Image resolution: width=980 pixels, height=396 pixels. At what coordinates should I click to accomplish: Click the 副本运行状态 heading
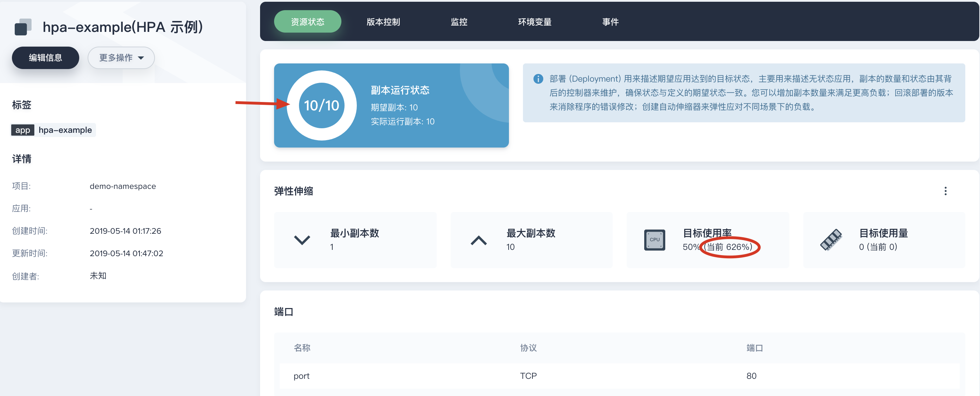[400, 90]
